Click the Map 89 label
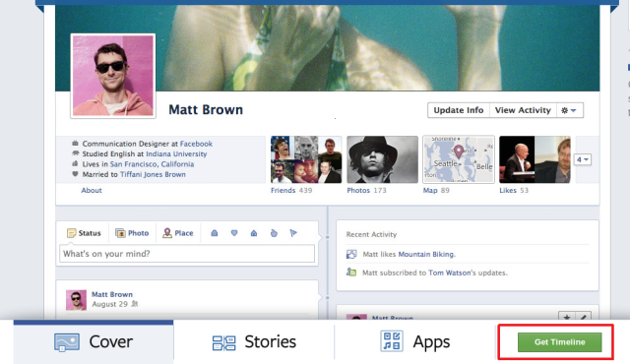This screenshot has height=364, width=630. pyautogui.click(x=436, y=190)
